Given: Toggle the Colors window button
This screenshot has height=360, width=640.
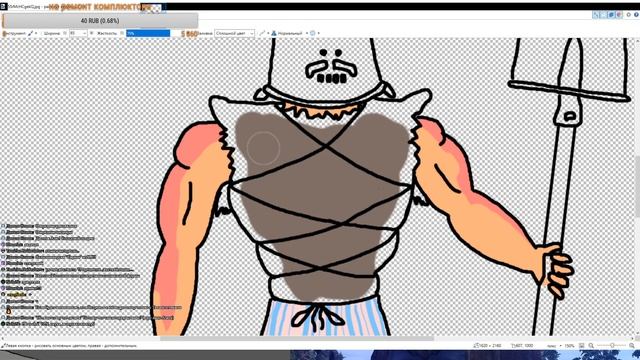Looking at the screenshot, I should coord(619,15).
